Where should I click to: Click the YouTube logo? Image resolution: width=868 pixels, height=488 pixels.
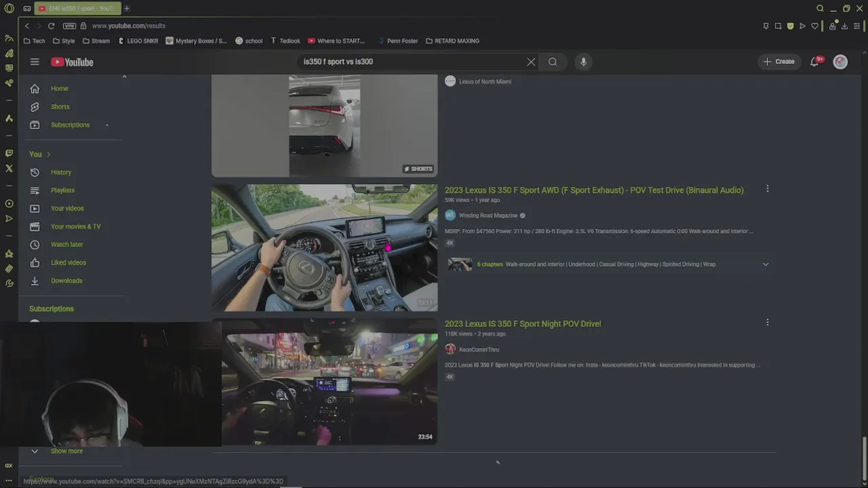72,62
